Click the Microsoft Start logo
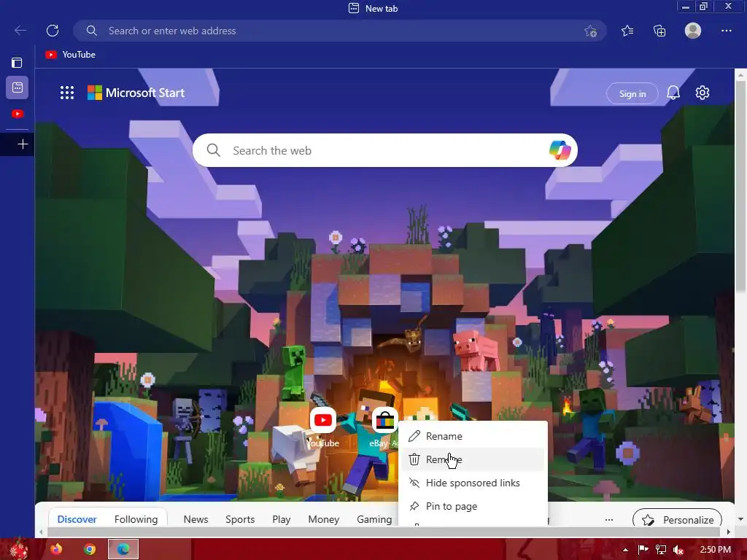 coord(136,93)
